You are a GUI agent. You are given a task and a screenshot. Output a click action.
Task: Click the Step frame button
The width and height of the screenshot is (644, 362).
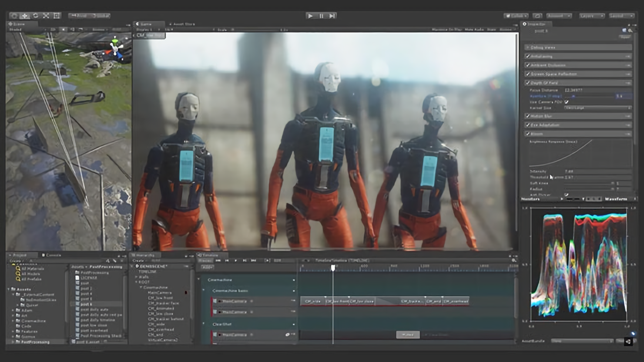click(x=332, y=16)
